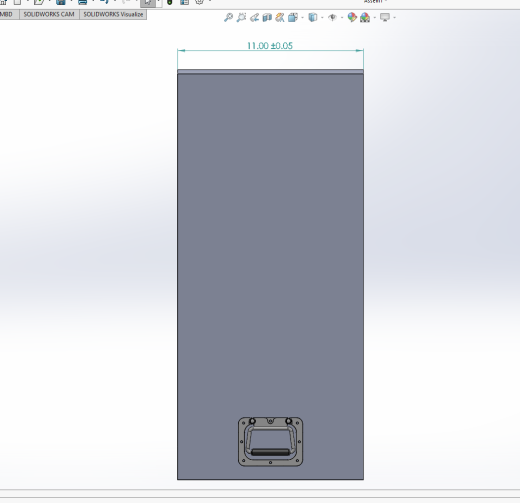This screenshot has width=520, height=503.
Task: Select the Zoom to Area tool
Action: coord(241,17)
